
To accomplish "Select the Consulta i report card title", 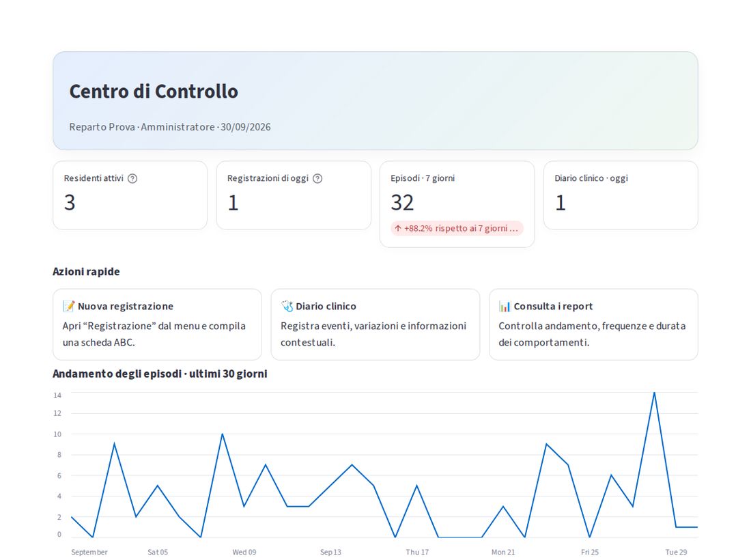I will (x=553, y=306).
